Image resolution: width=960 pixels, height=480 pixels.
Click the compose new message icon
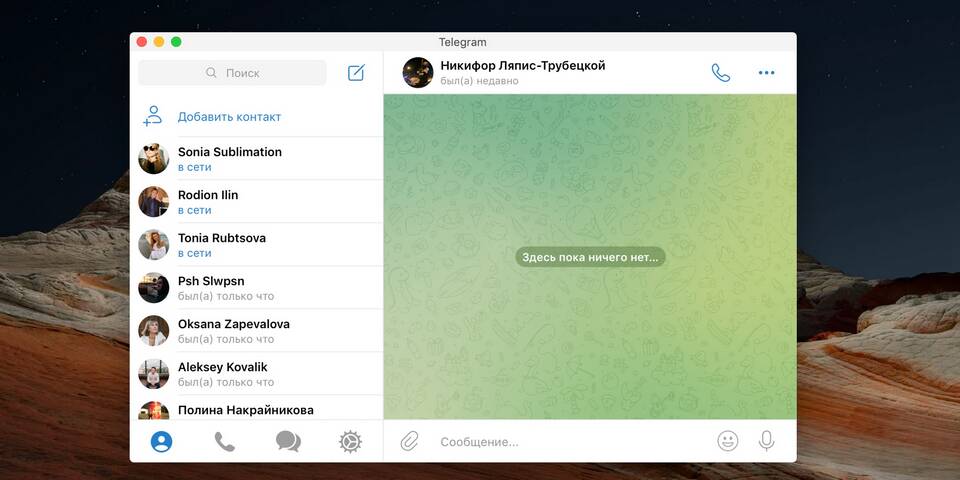pos(356,73)
